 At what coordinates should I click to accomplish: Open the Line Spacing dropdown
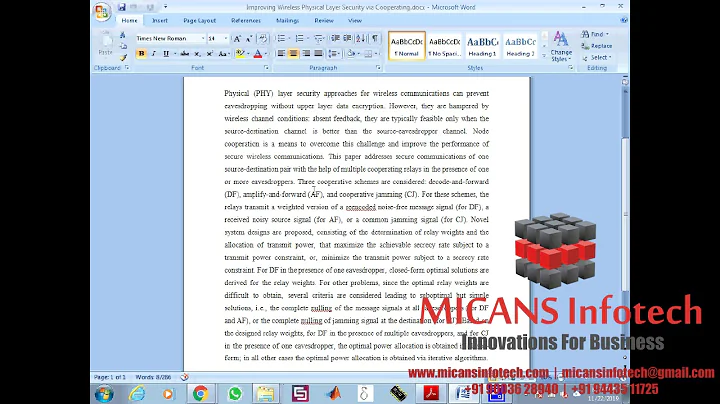[x=334, y=54]
